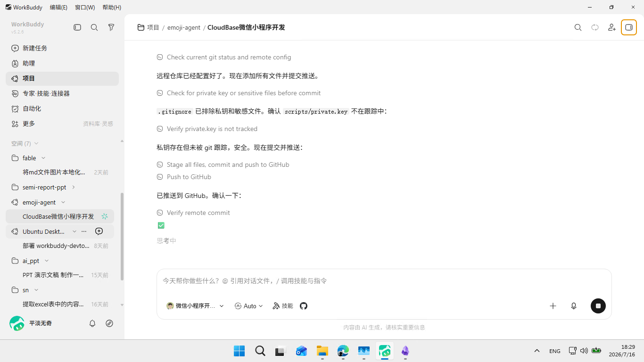Start a new chat in Ubuntu Desktop space
The width and height of the screenshot is (644, 362).
pos(99,231)
